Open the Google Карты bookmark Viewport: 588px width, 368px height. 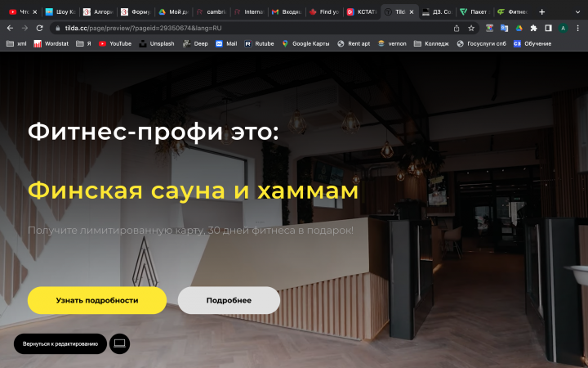pyautogui.click(x=305, y=43)
